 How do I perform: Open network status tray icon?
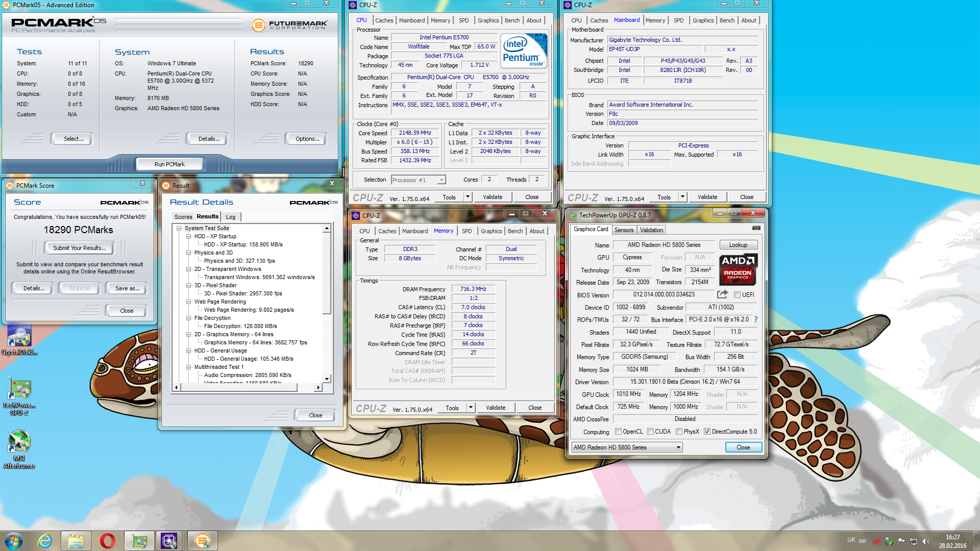tap(914, 541)
